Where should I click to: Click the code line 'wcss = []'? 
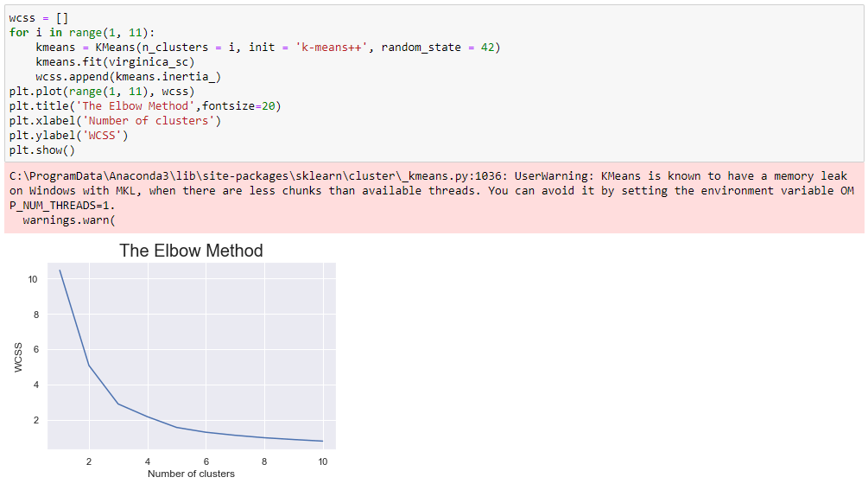(39, 18)
